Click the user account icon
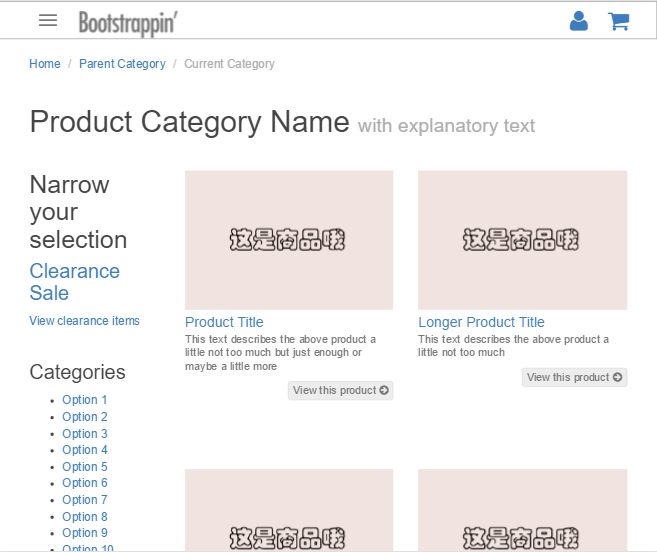This screenshot has height=552, width=657. click(578, 21)
